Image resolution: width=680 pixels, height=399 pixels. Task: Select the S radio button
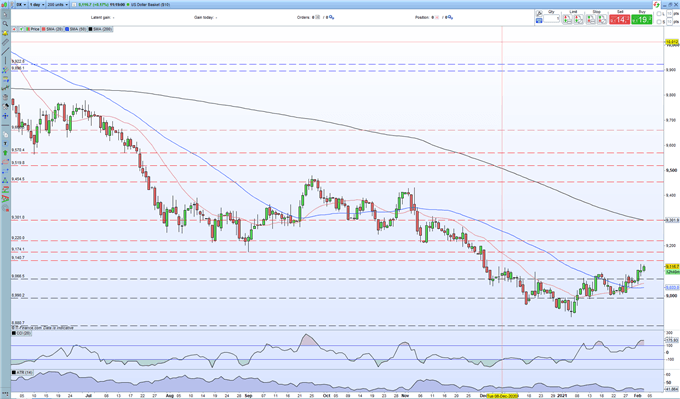coord(659,22)
